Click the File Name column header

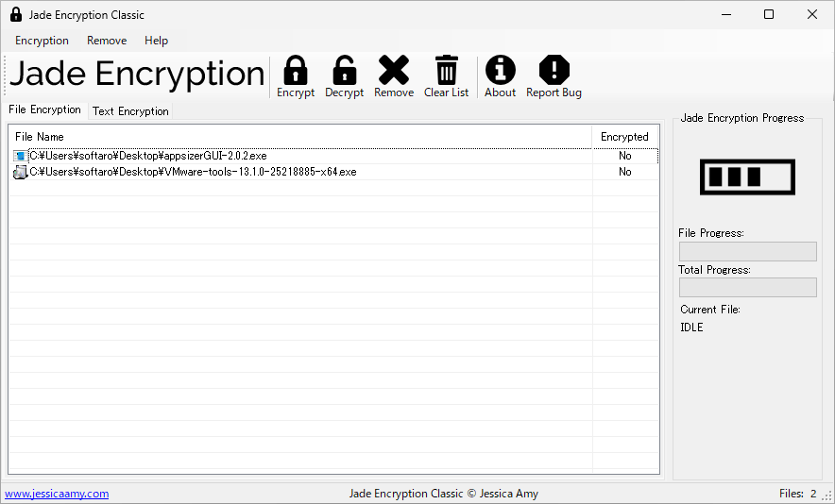click(299, 137)
